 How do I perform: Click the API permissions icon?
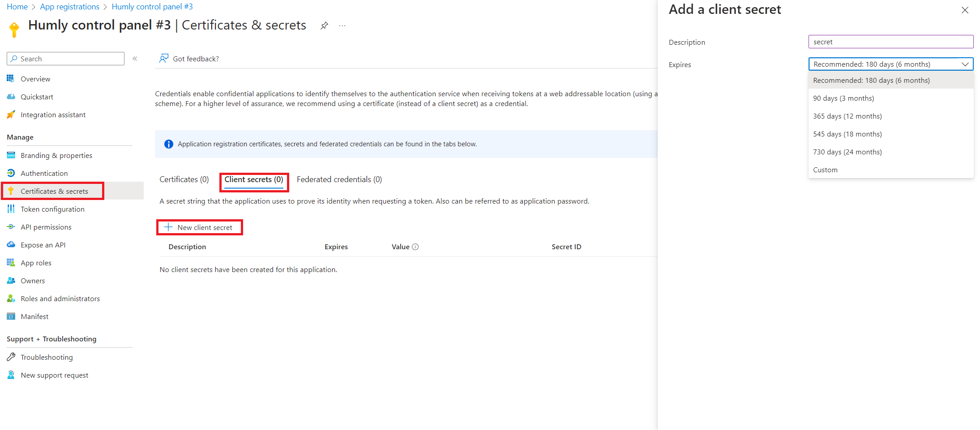(11, 227)
